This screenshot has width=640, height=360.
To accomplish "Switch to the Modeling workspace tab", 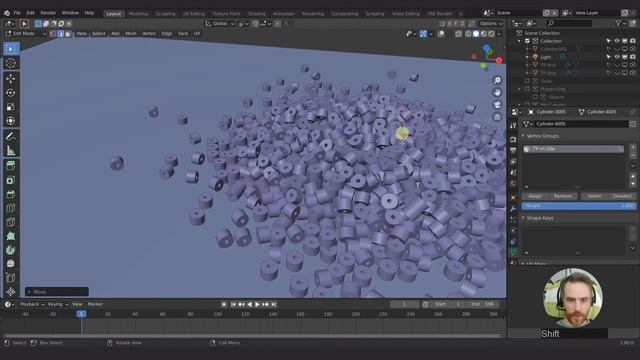I will (138, 13).
